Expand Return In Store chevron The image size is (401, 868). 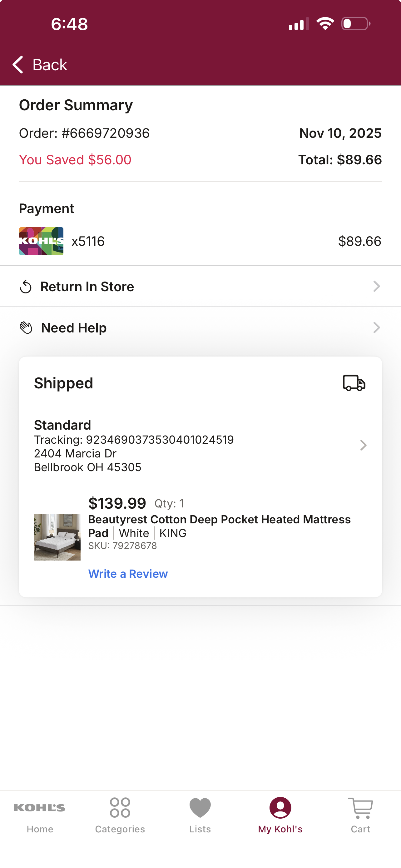(376, 287)
